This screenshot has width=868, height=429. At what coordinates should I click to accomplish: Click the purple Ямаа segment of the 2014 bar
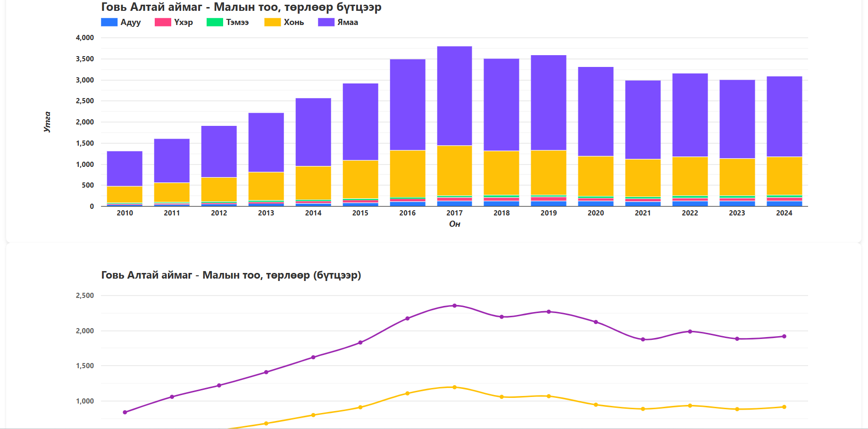pos(313,132)
